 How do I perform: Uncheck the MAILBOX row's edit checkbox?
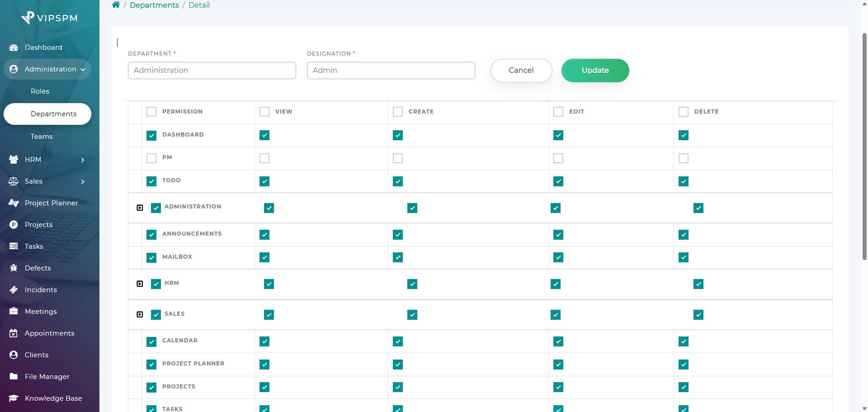point(558,257)
